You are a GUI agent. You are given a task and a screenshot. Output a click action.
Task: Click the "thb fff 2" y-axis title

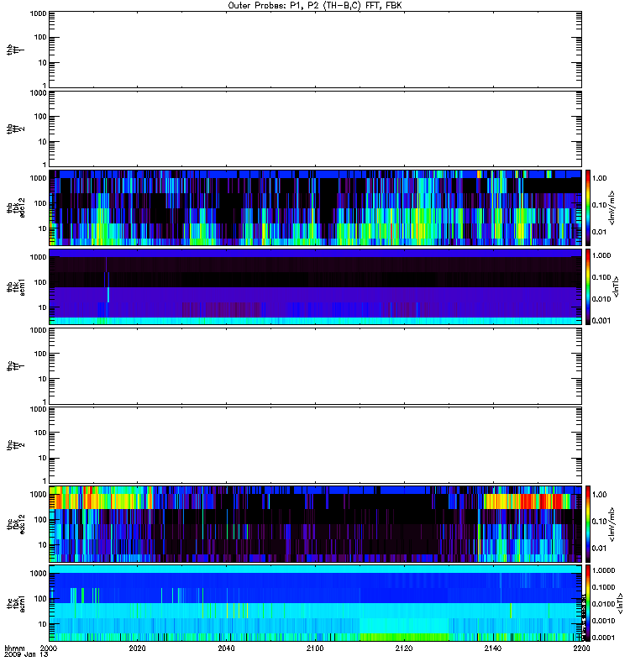pyautogui.click(x=15, y=129)
